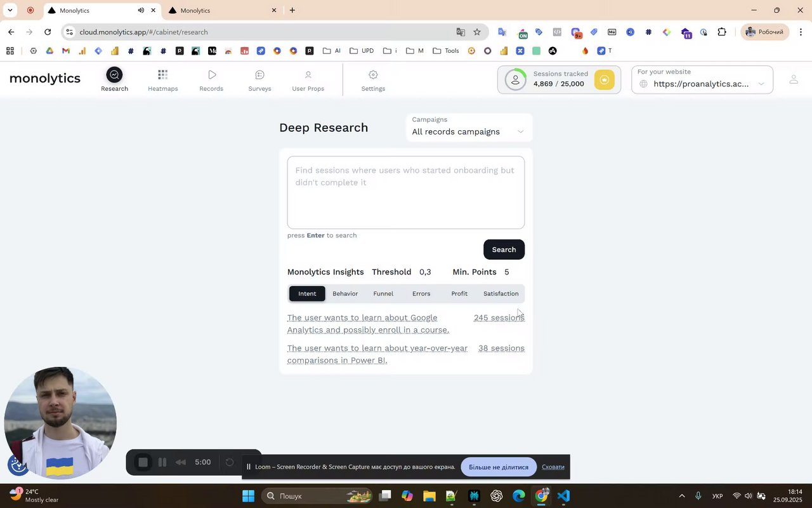
Task: Click the Сховати link
Action: click(553, 467)
